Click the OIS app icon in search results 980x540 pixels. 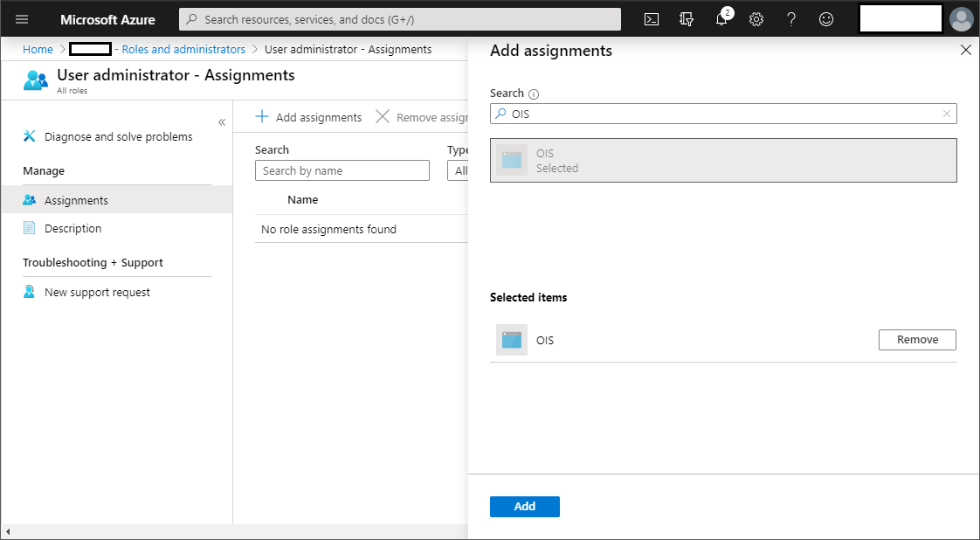click(x=512, y=160)
